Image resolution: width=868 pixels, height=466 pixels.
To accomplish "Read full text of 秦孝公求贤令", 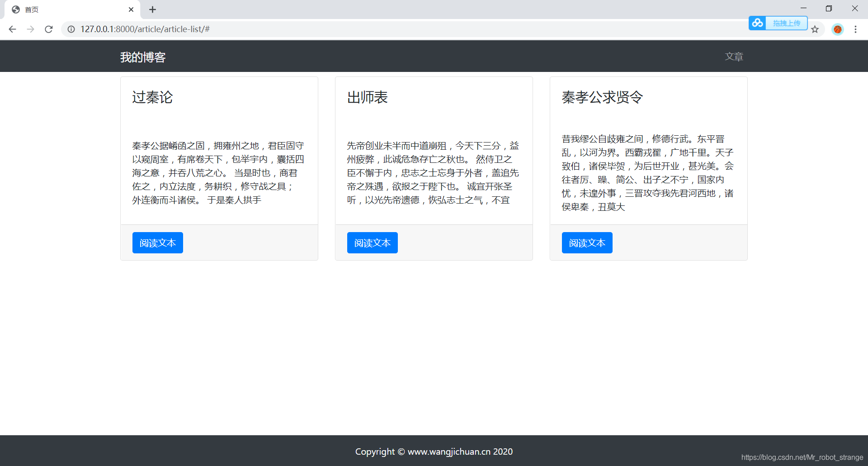I will pos(587,243).
